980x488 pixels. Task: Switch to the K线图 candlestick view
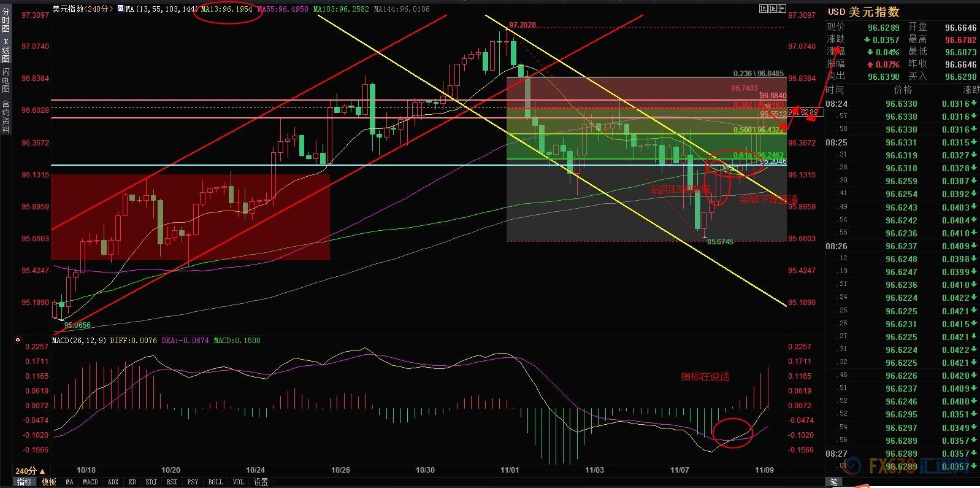[6, 50]
